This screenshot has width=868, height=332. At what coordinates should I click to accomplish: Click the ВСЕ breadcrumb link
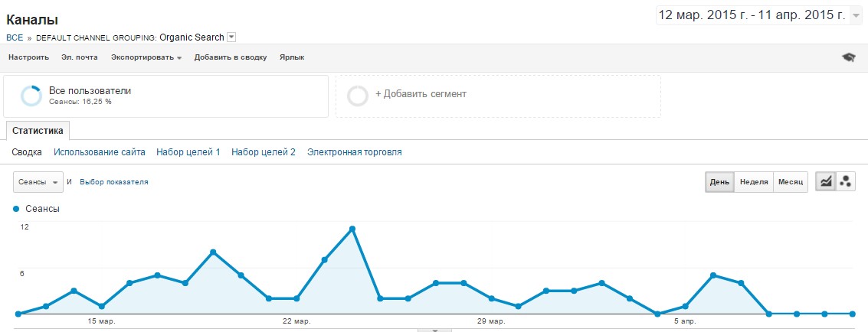click(15, 37)
